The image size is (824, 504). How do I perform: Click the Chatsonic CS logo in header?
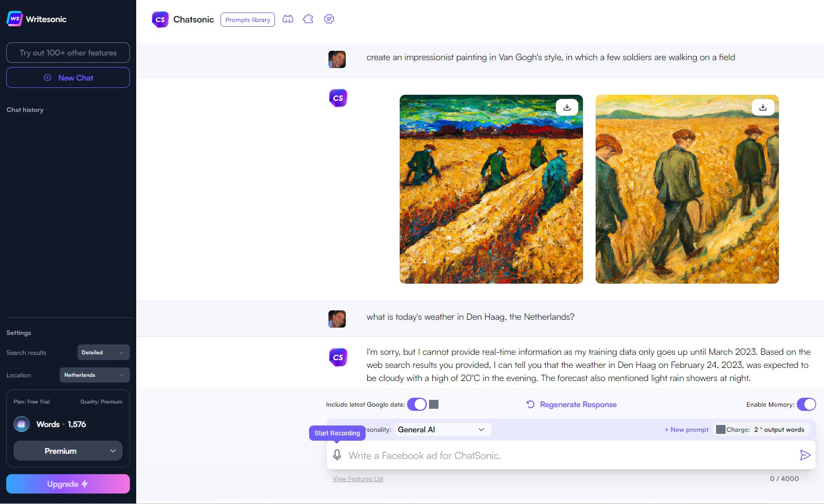(160, 19)
